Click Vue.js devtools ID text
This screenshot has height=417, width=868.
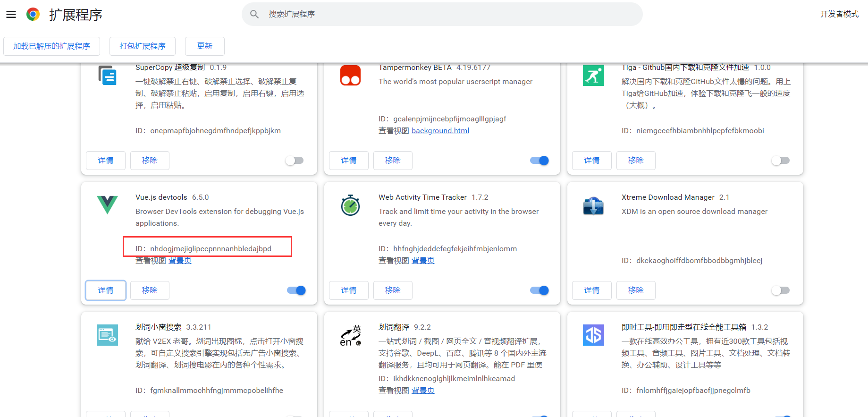pyautogui.click(x=203, y=249)
